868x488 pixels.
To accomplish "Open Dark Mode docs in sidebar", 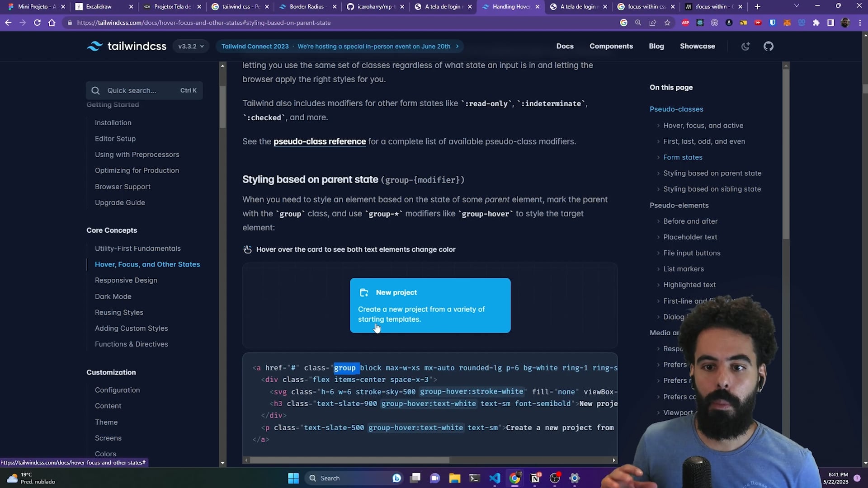I will tap(113, 296).
